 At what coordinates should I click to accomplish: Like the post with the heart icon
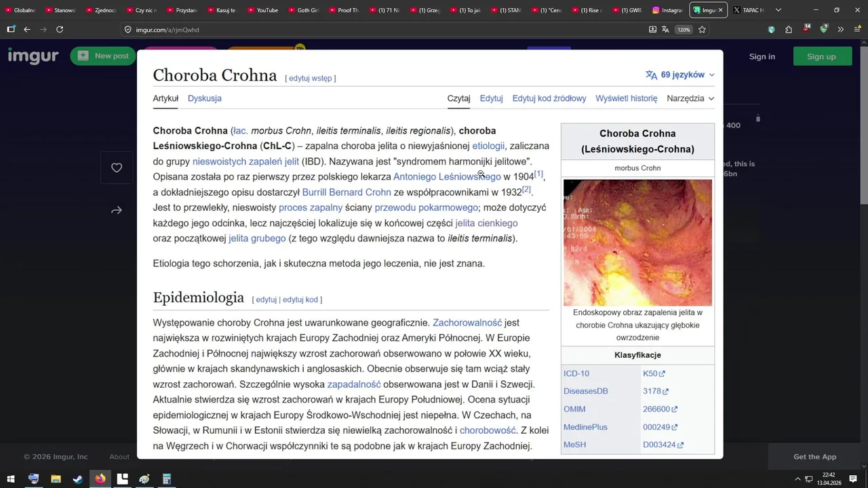pyautogui.click(x=117, y=167)
